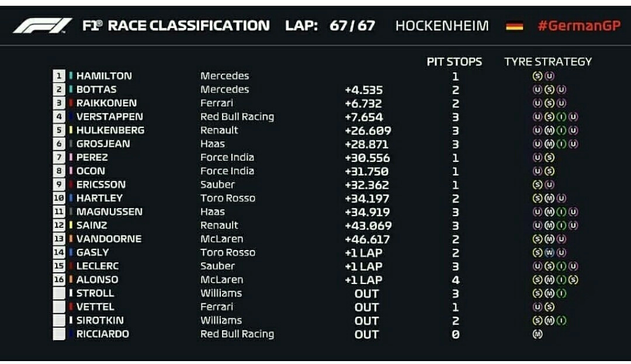Viewport: 631px width, 364px height.
Task: Click Hulkenberg's yellow team colour bar
Action: (71, 130)
